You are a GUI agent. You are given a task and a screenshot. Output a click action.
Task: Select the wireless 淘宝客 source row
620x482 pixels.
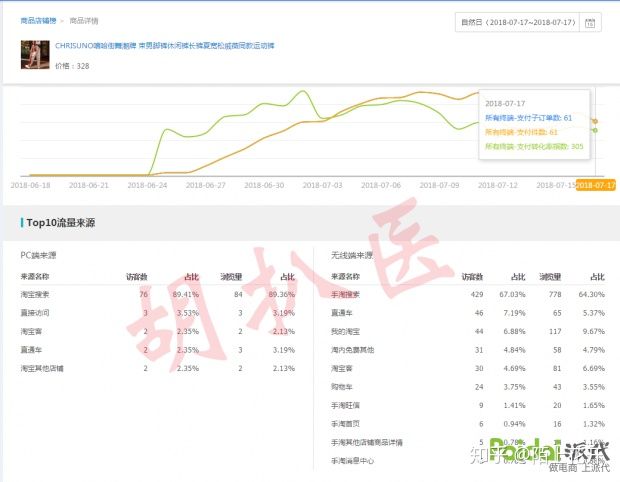click(468, 369)
